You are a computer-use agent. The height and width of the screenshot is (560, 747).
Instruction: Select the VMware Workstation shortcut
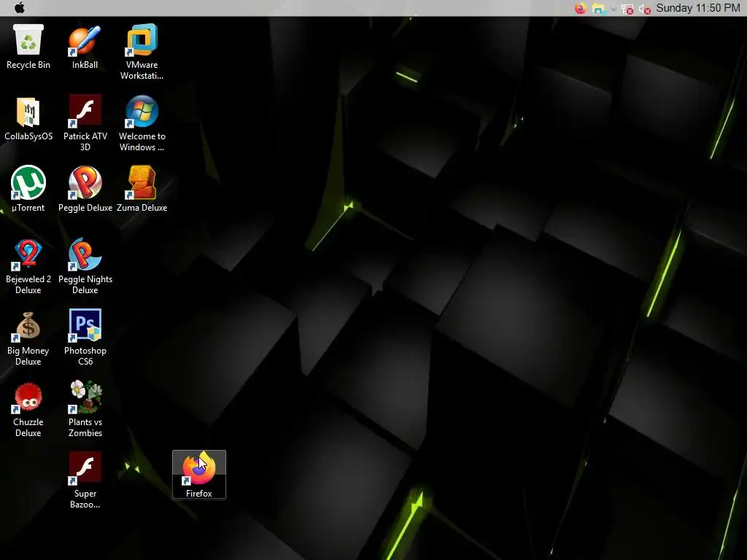[x=142, y=52]
